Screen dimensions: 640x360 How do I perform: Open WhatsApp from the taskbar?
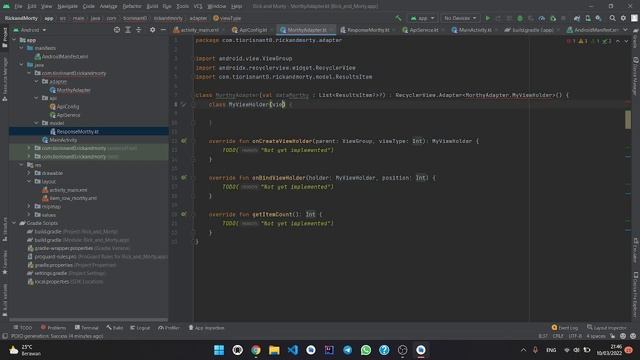click(x=366, y=350)
